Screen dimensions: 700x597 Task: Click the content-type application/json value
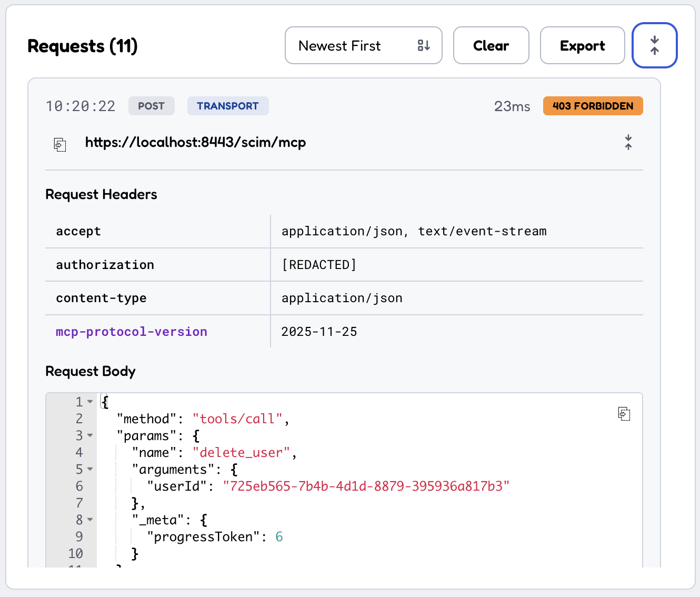point(342,298)
